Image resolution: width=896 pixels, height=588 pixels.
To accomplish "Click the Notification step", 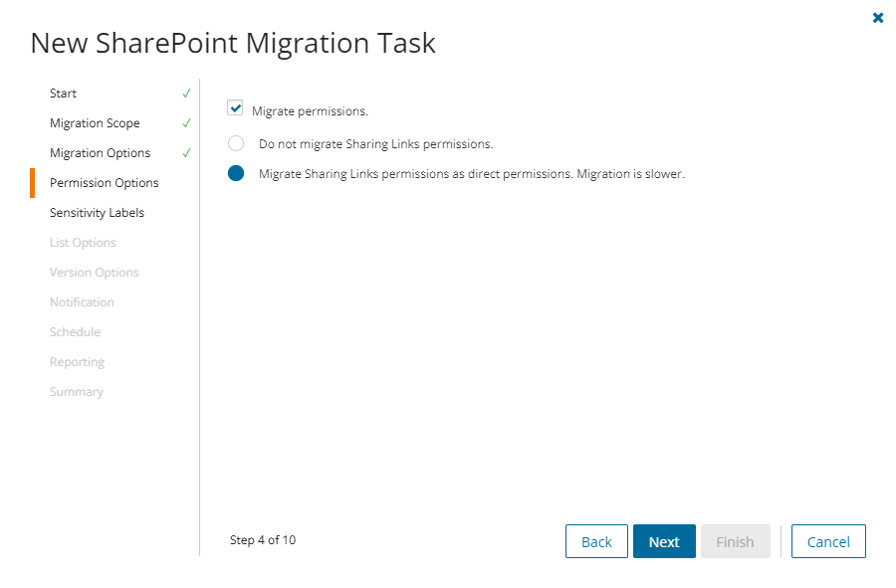I will point(82,302).
